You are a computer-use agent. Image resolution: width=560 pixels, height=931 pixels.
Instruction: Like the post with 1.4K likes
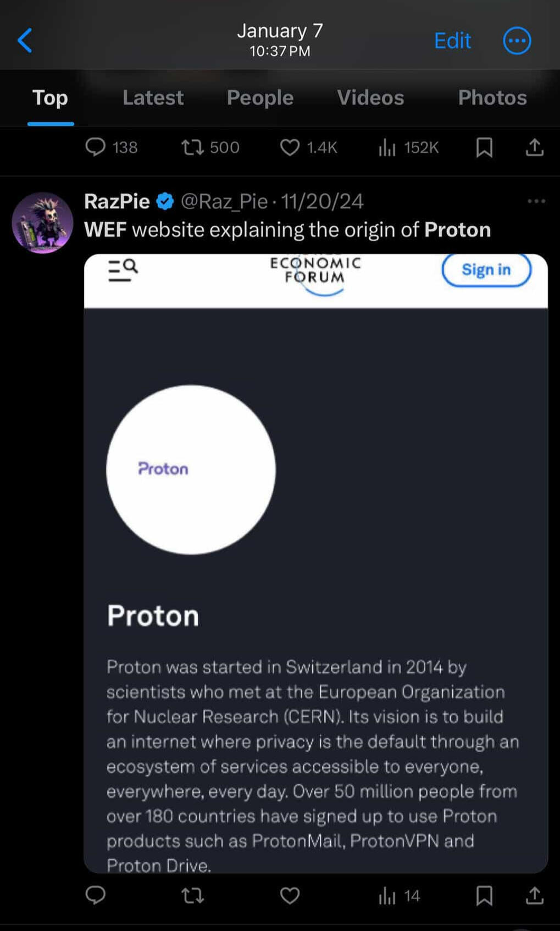(x=290, y=147)
